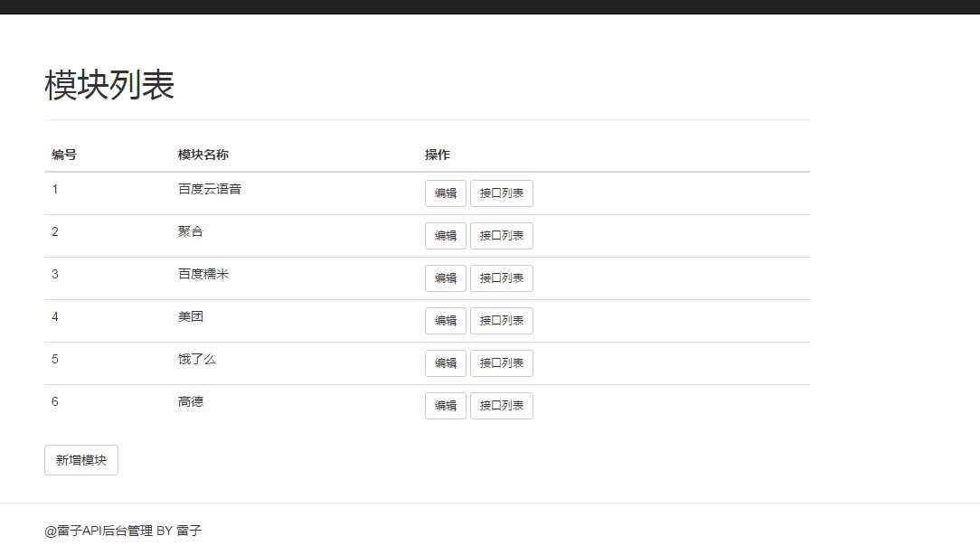
Task: Click 编辑 button for 聚合
Action: tap(446, 236)
